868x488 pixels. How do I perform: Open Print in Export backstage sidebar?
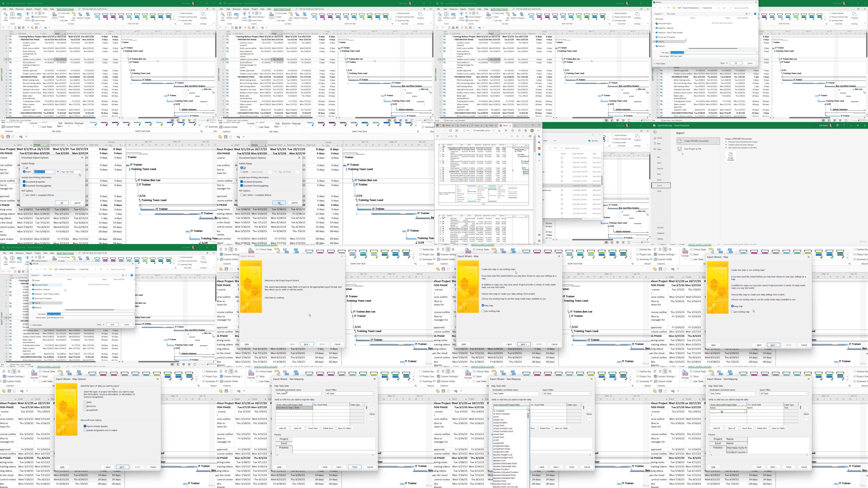(659, 174)
